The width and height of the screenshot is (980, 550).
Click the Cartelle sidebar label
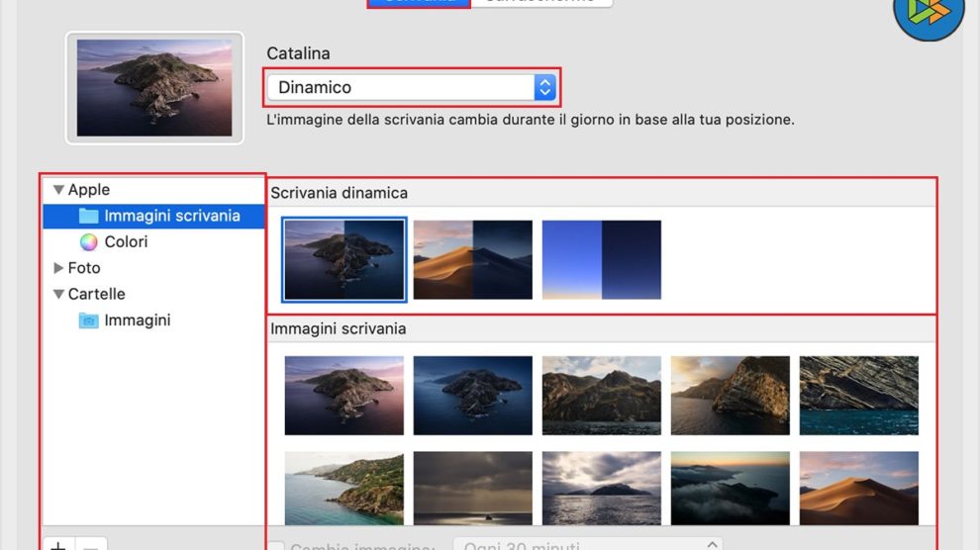97,294
